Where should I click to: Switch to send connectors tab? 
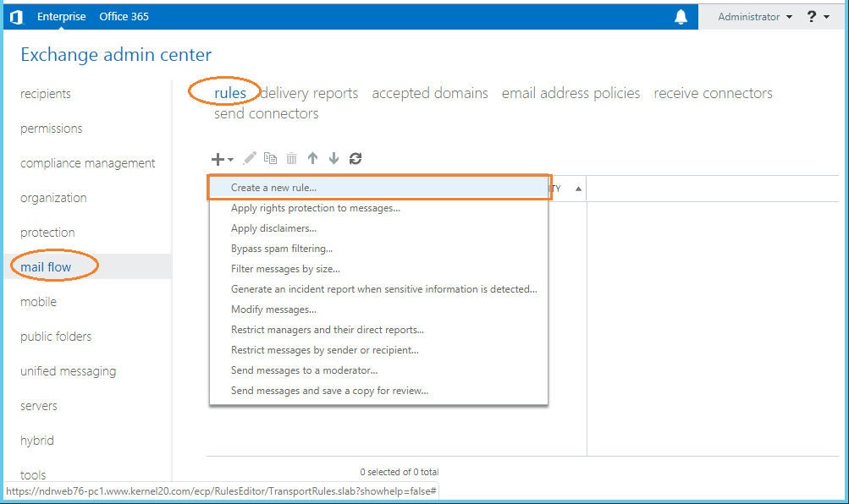click(267, 113)
